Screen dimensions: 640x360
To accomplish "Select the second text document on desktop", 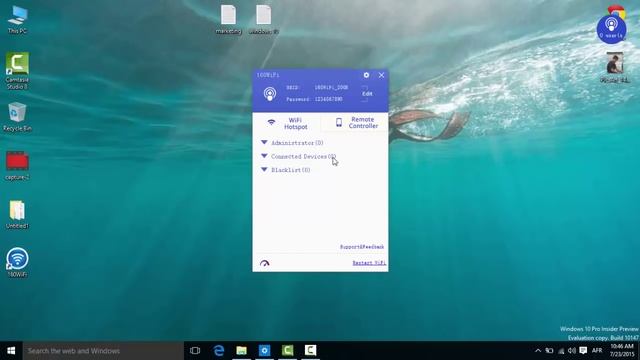I will click(x=264, y=19).
